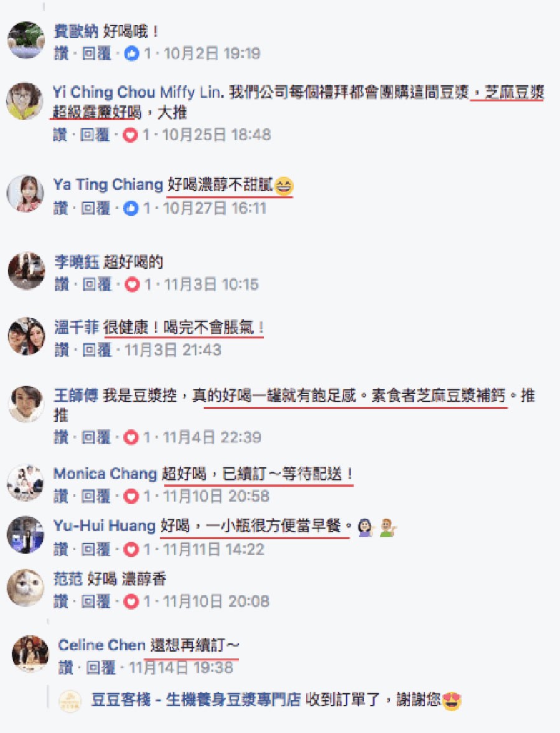Click the heart reaction on Yi Ching Chou's comment

click(x=130, y=135)
